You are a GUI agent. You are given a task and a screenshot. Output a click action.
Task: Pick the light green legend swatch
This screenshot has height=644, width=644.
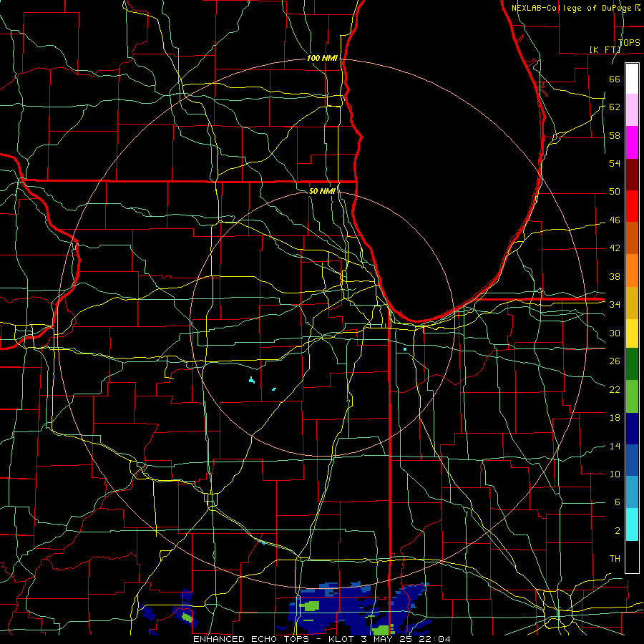[632, 396]
